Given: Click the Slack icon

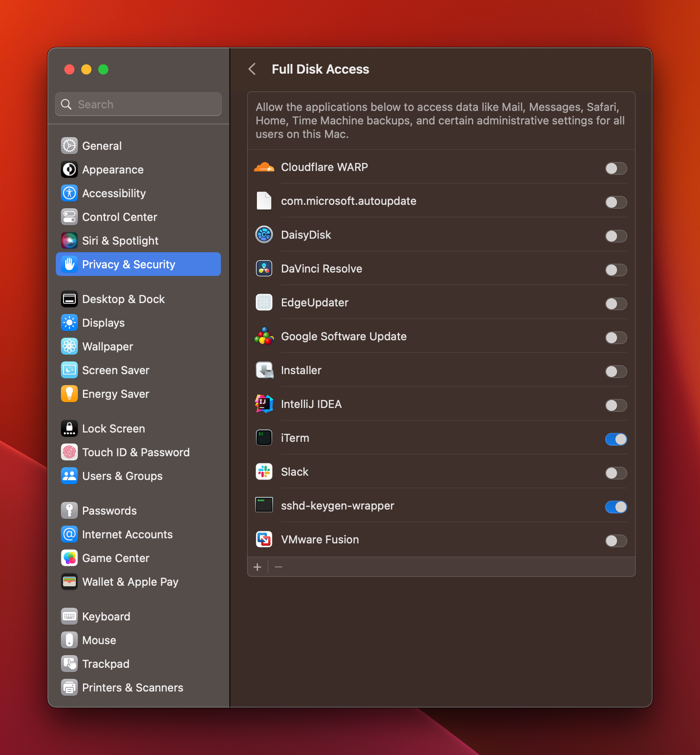Looking at the screenshot, I should click(264, 471).
